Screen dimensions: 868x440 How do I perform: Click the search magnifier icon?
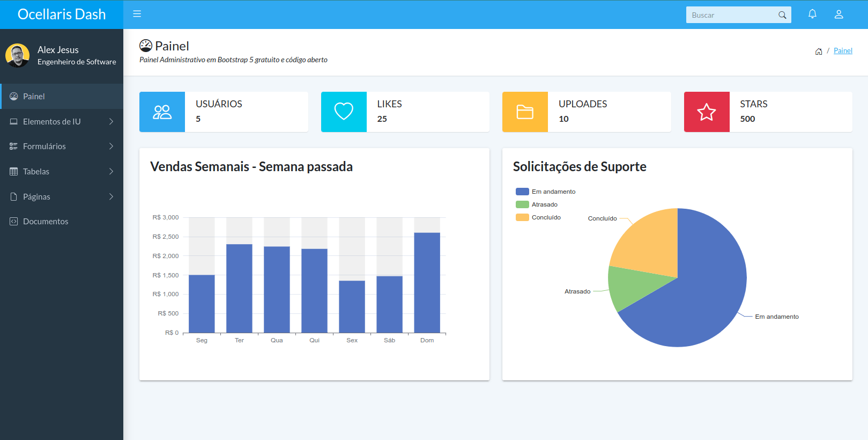(782, 15)
